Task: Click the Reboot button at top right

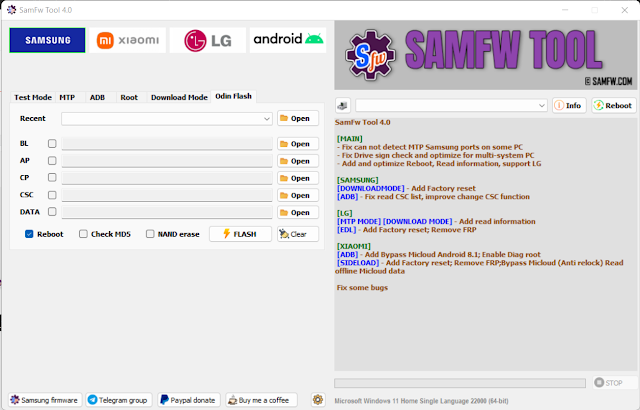Action: pos(613,106)
